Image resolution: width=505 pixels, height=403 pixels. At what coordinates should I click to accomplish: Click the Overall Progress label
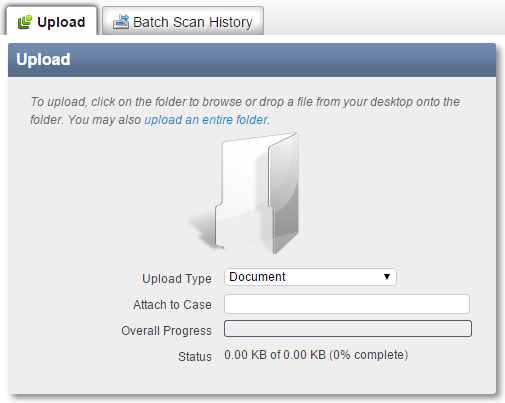166,331
